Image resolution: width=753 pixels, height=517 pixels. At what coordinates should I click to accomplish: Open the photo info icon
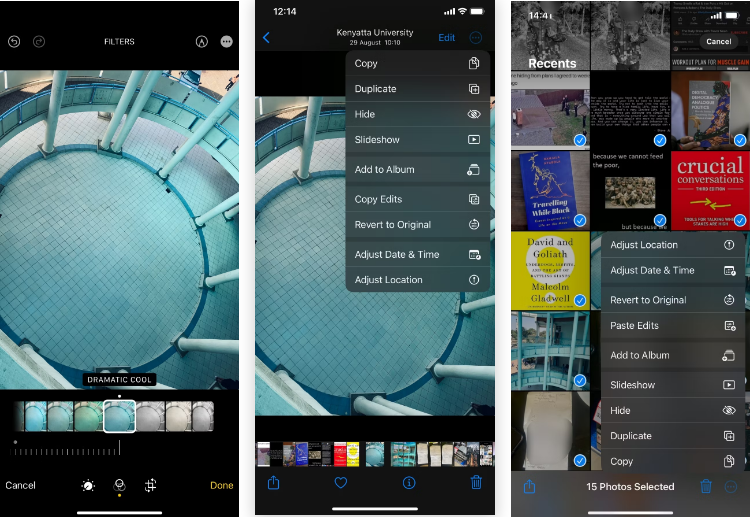(x=408, y=482)
